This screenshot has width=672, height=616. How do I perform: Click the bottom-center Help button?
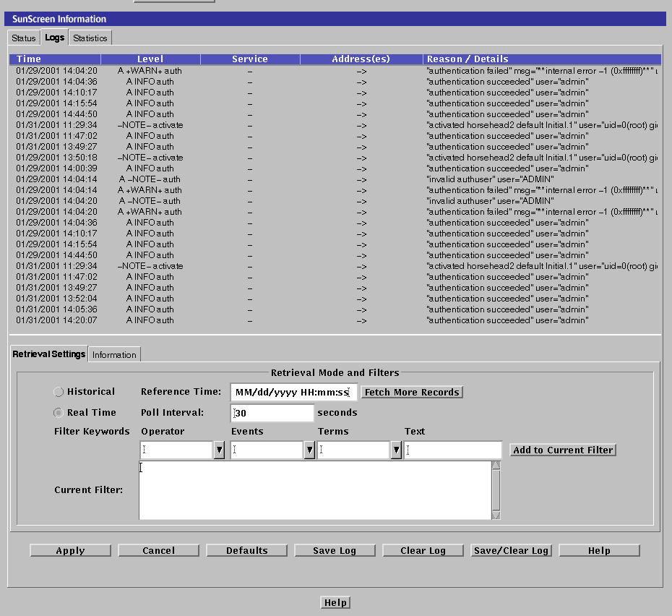(x=335, y=603)
